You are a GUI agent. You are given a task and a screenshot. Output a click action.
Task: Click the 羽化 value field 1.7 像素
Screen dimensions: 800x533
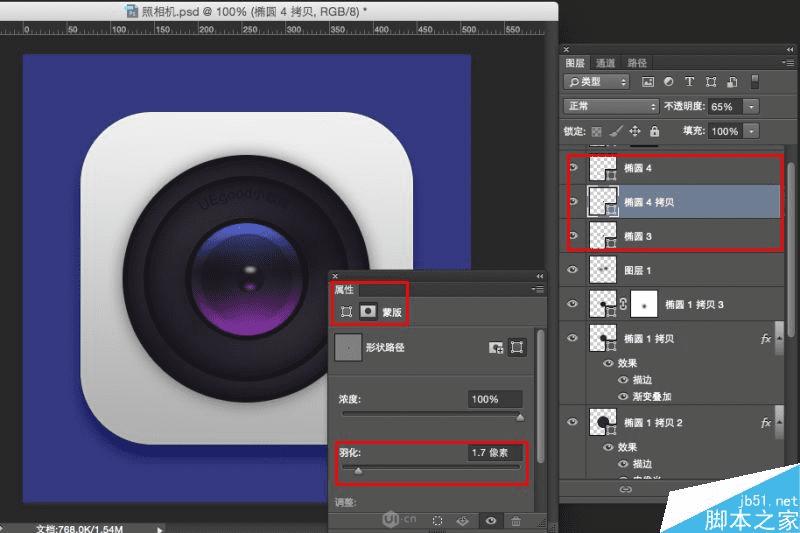[x=494, y=453]
